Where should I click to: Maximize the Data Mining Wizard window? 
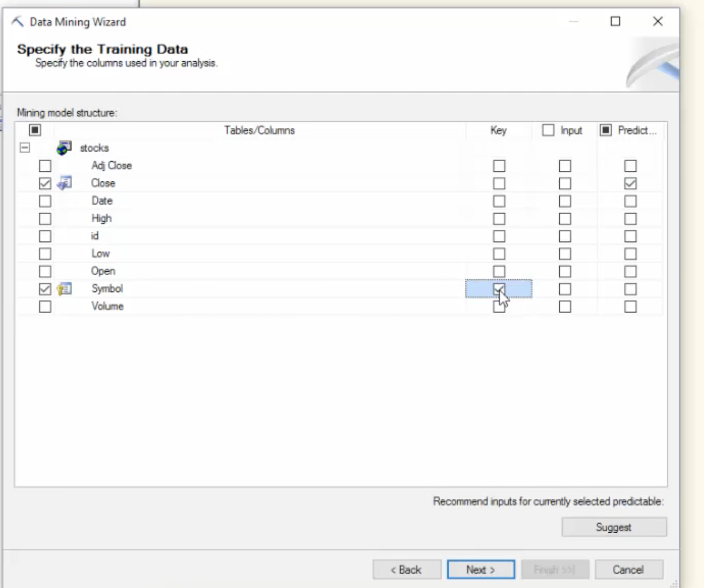click(615, 21)
